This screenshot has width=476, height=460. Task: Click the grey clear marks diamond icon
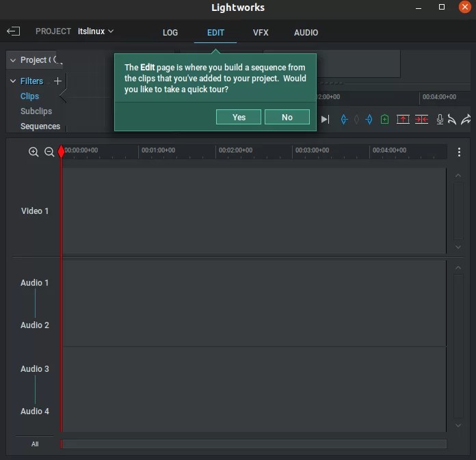click(356, 119)
